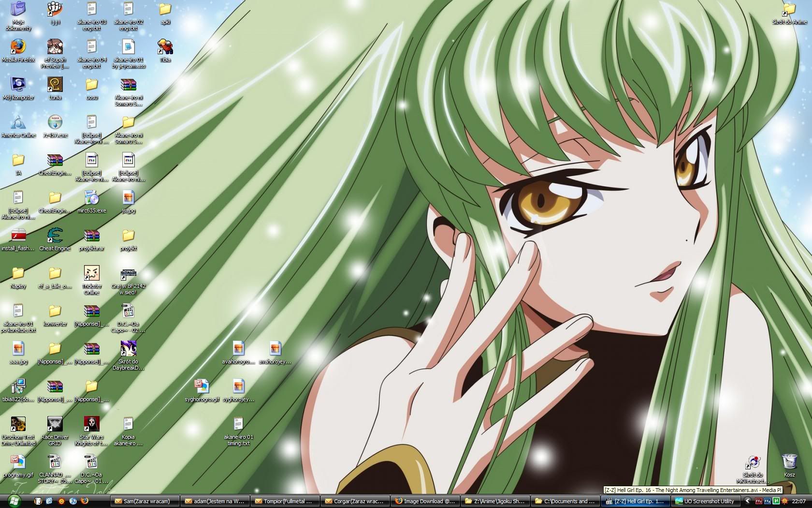Select the ijji desktop shortcut

pos(55,13)
